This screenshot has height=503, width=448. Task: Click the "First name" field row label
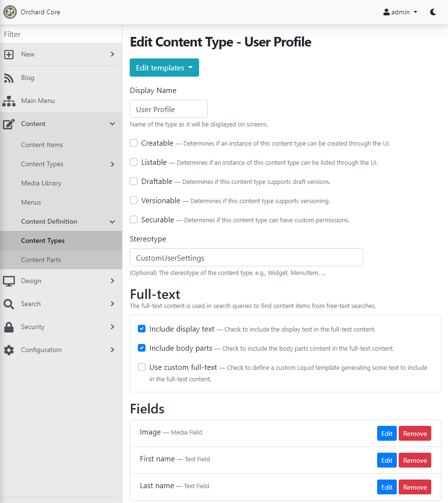[x=157, y=459]
